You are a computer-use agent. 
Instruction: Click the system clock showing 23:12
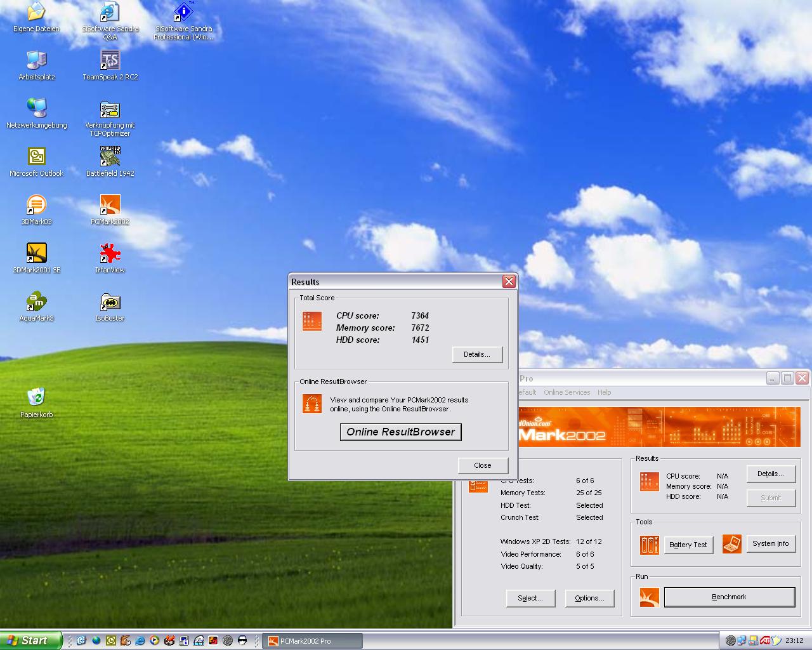click(x=794, y=640)
